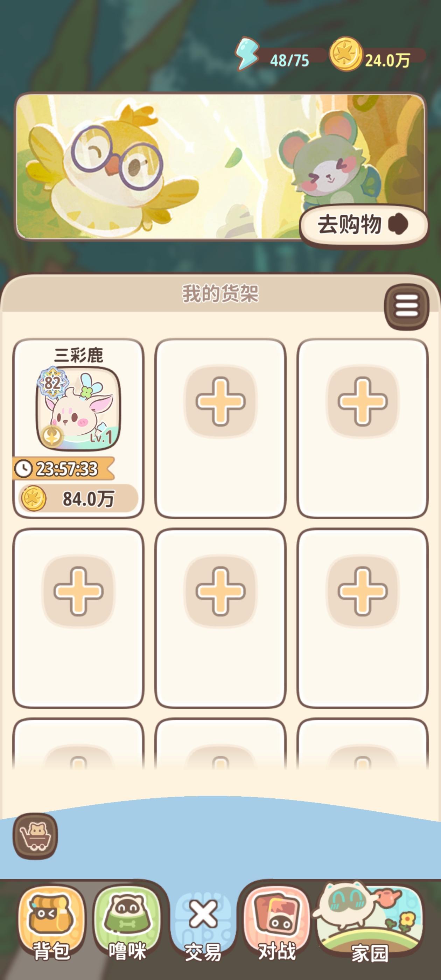Tap the 48/75 energy counter
Screen dimensions: 441x980
289,61
